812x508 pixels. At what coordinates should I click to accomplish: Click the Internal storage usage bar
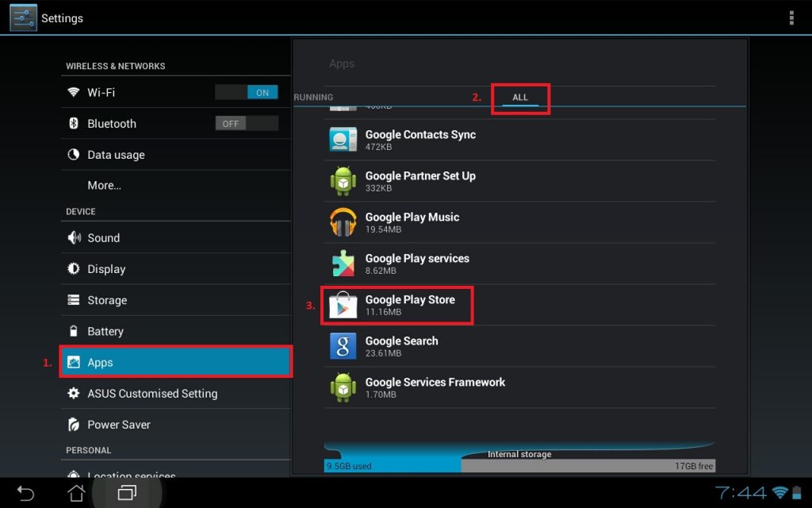[519, 465]
